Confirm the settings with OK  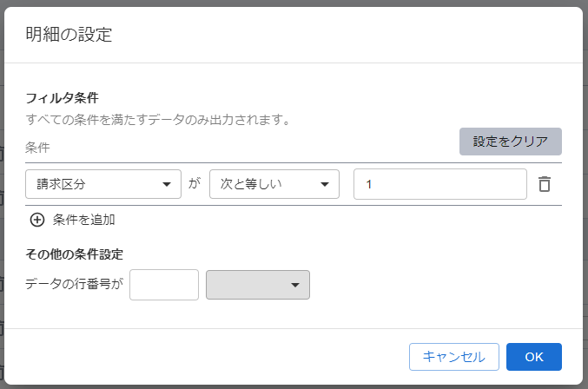[x=533, y=357]
